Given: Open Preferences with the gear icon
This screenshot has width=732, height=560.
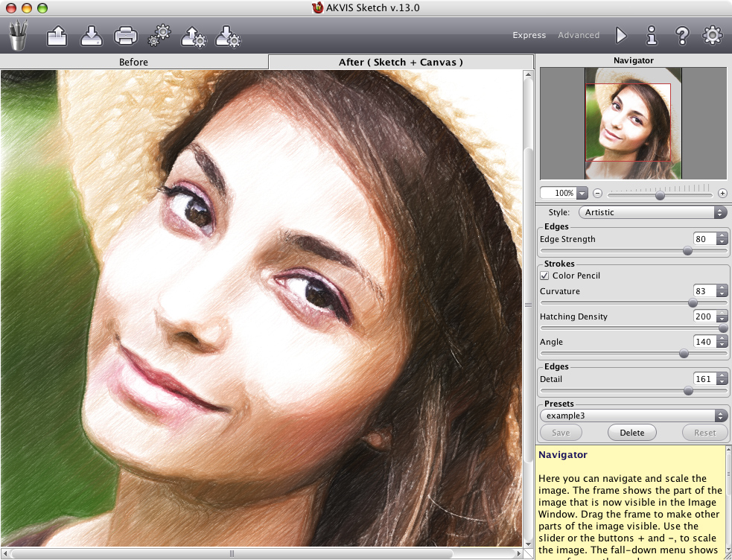Looking at the screenshot, I should 713,35.
